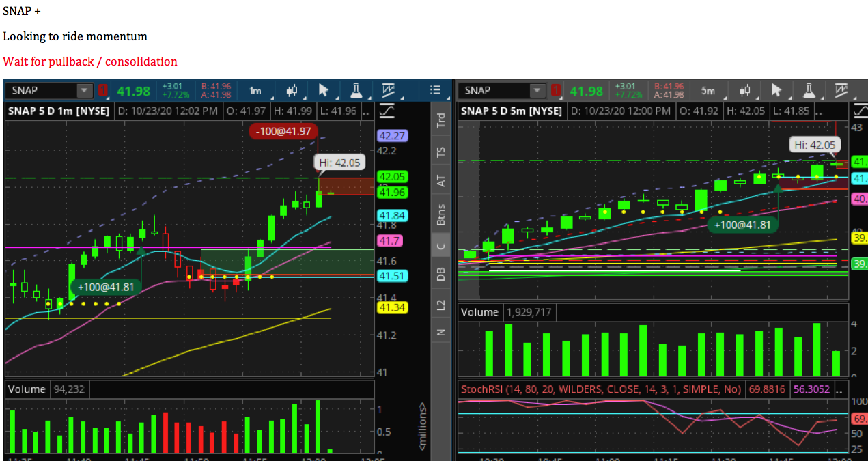Open chart style candle icon in left chart
Viewport: 868px width, 461px height.
292,90
